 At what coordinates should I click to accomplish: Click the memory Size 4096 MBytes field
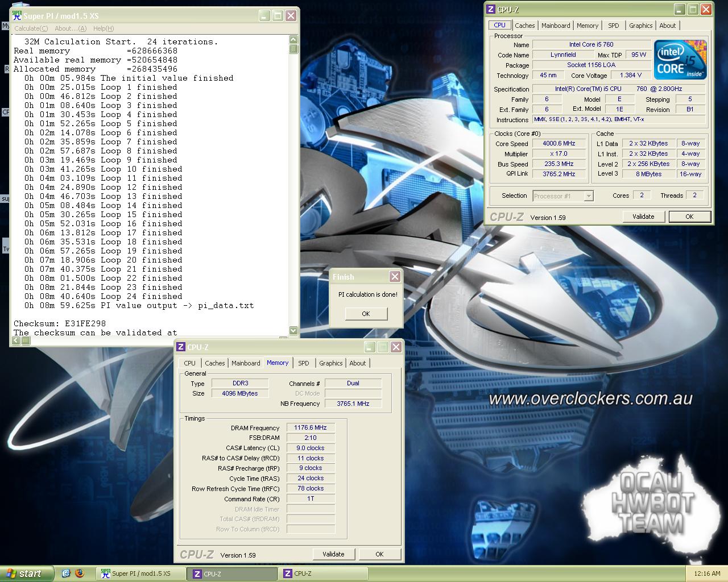(x=240, y=393)
